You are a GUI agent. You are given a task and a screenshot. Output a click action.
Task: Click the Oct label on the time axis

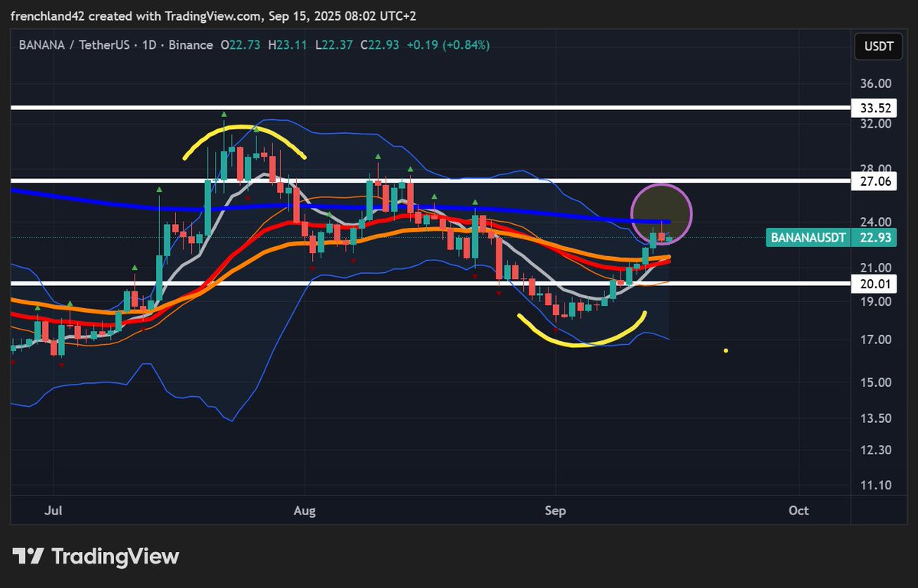(x=798, y=510)
